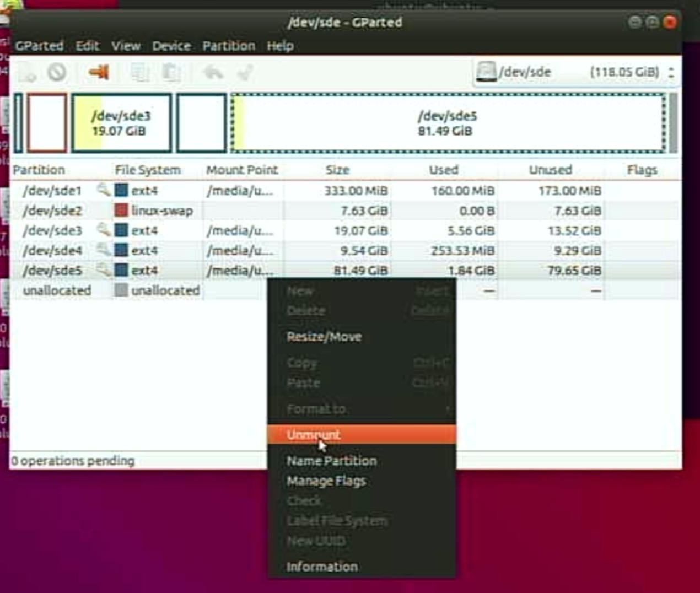Click the ext4 color square for /dev/sde1

(x=121, y=190)
